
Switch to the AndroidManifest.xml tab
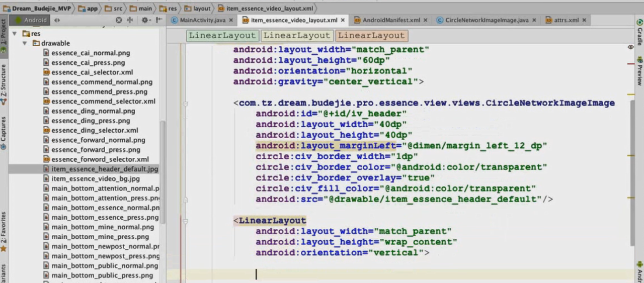tap(387, 20)
